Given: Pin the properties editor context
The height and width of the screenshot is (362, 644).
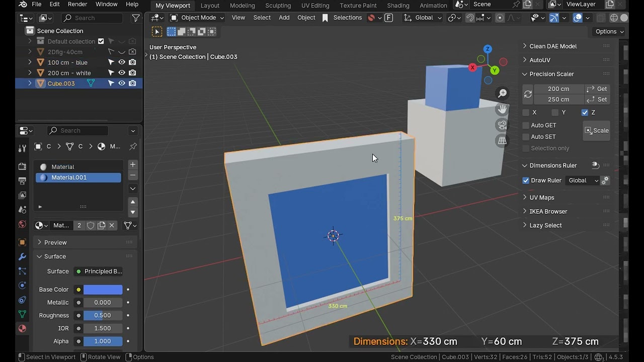Looking at the screenshot, I should (133, 146).
